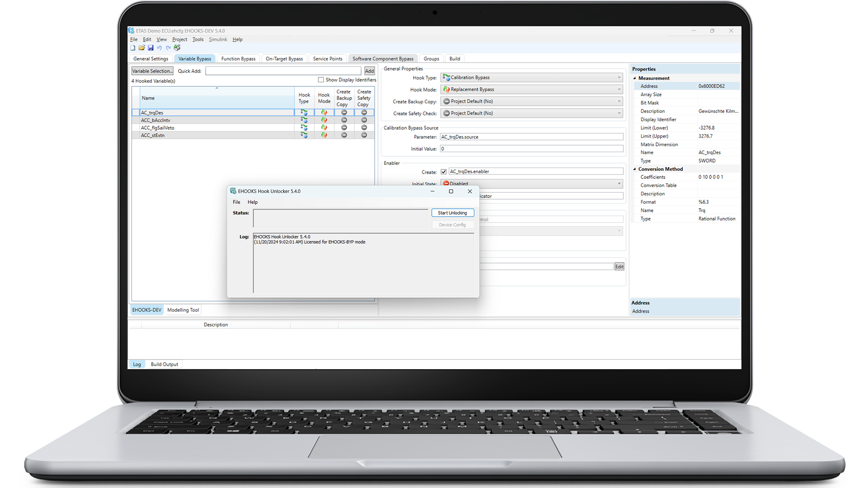Enable Show Display Identifiers checkbox
The width and height of the screenshot is (868, 488).
(x=321, y=80)
